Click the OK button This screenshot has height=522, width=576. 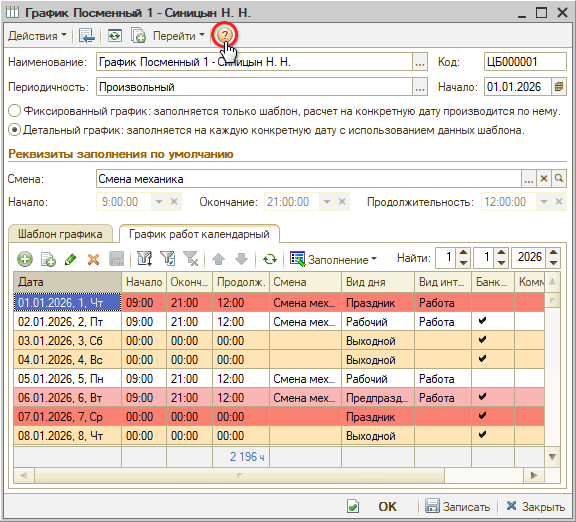pos(387,507)
